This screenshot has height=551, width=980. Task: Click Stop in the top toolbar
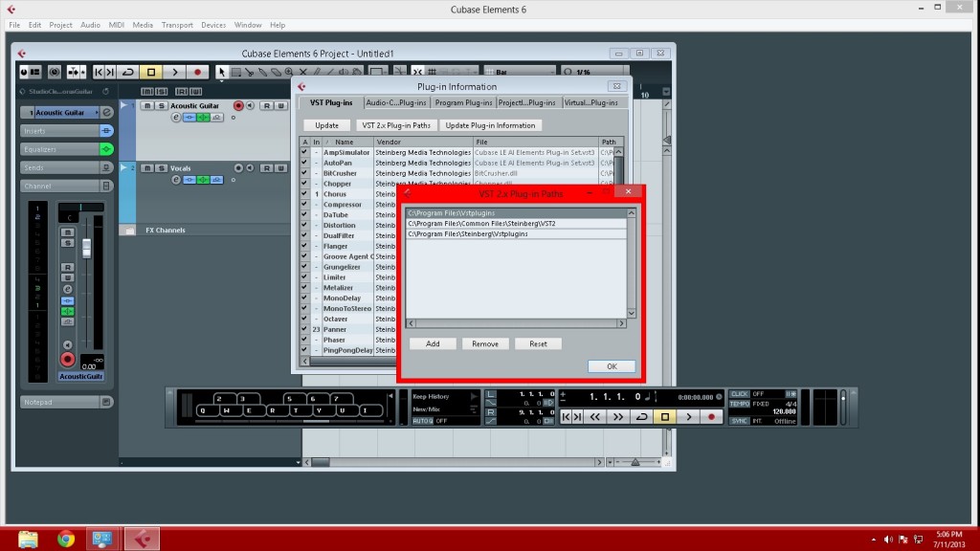point(151,72)
